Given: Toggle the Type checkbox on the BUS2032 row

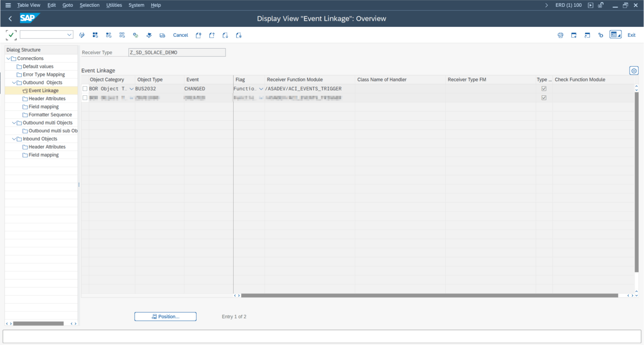Looking at the screenshot, I should [544, 88].
